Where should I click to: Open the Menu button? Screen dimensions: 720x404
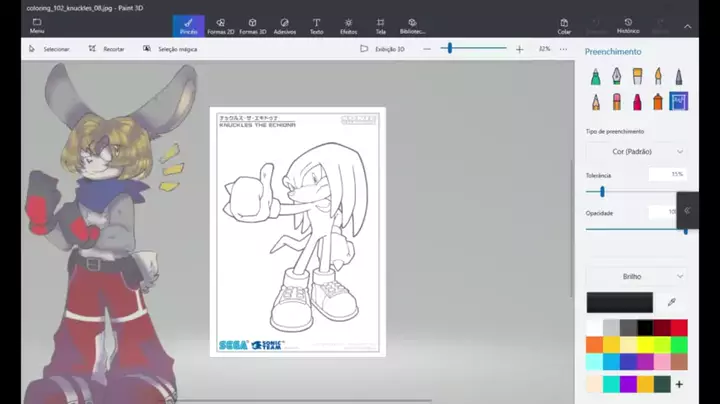(37, 26)
